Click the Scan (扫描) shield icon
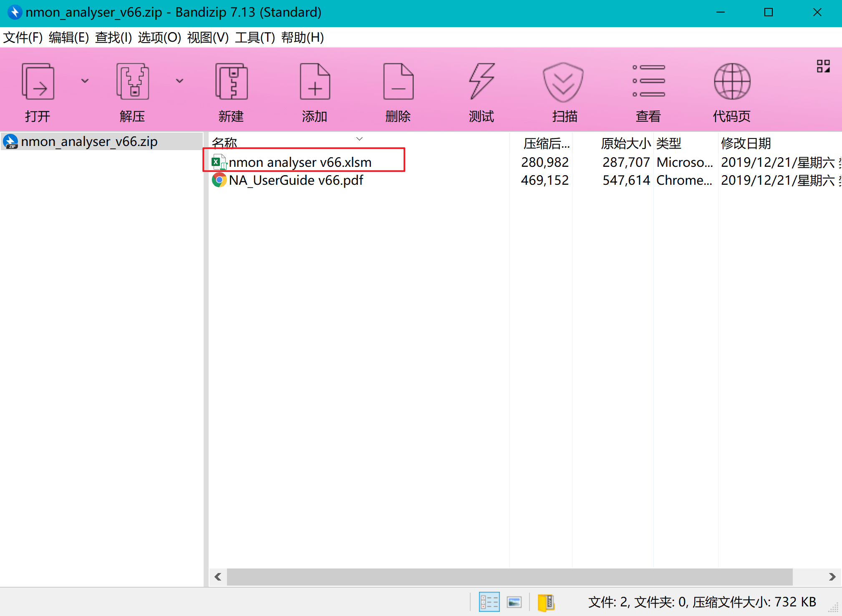The height and width of the screenshot is (616, 842). (x=563, y=82)
